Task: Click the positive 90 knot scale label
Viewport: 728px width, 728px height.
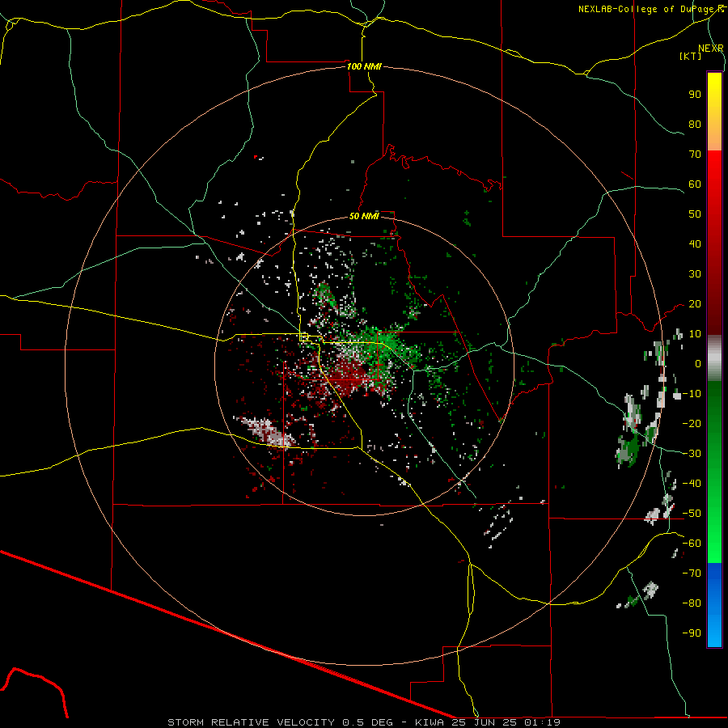Action: point(695,95)
